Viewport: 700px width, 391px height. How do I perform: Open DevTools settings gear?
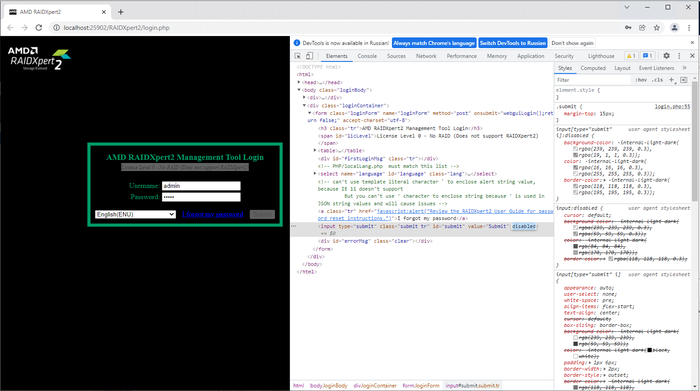(667, 56)
